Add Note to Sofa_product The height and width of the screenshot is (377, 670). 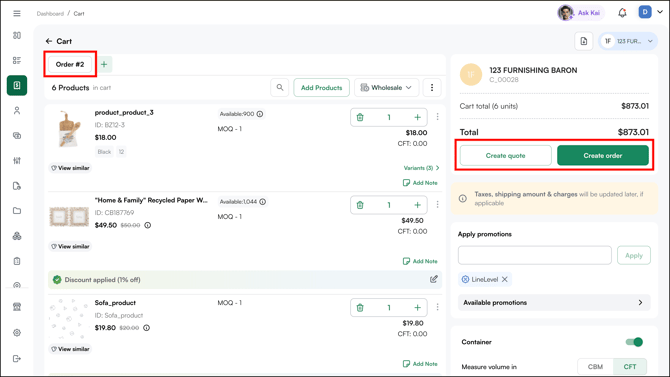click(x=420, y=364)
